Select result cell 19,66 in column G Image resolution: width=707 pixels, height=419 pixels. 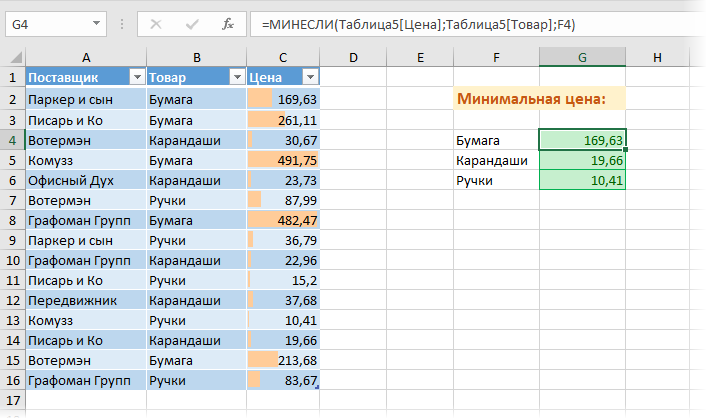582,161
